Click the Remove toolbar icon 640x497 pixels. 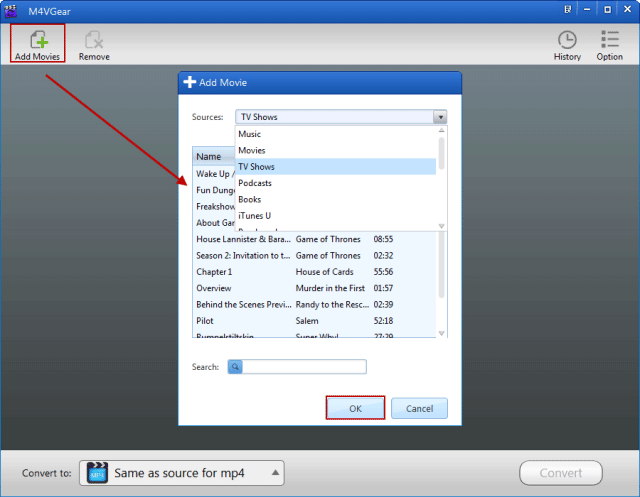[94, 45]
